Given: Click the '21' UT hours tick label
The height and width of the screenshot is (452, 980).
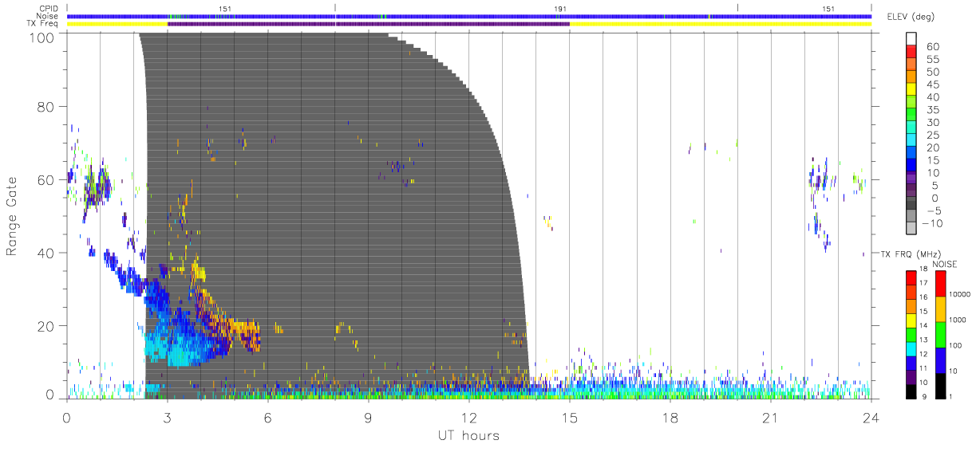Looking at the screenshot, I should 770,417.
